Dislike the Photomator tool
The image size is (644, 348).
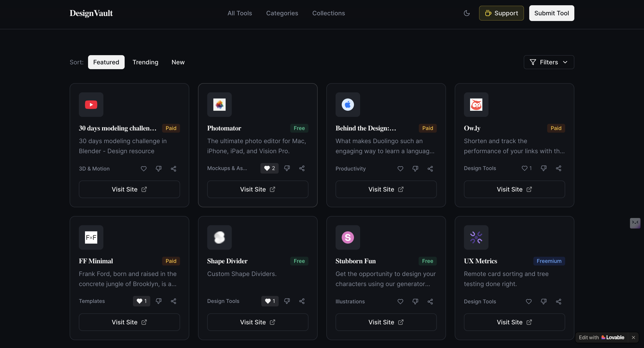pos(287,168)
